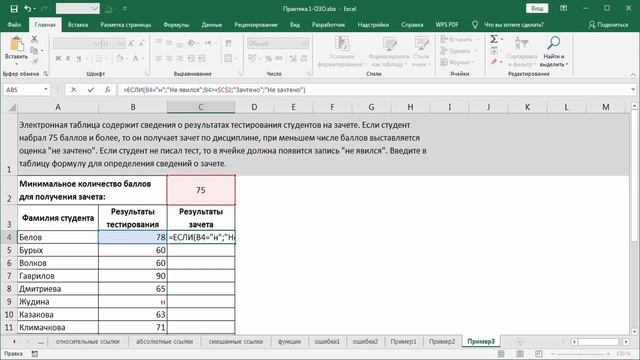Click the AutoSum sigma icon
The image size is (640, 360).
[x=494, y=39]
